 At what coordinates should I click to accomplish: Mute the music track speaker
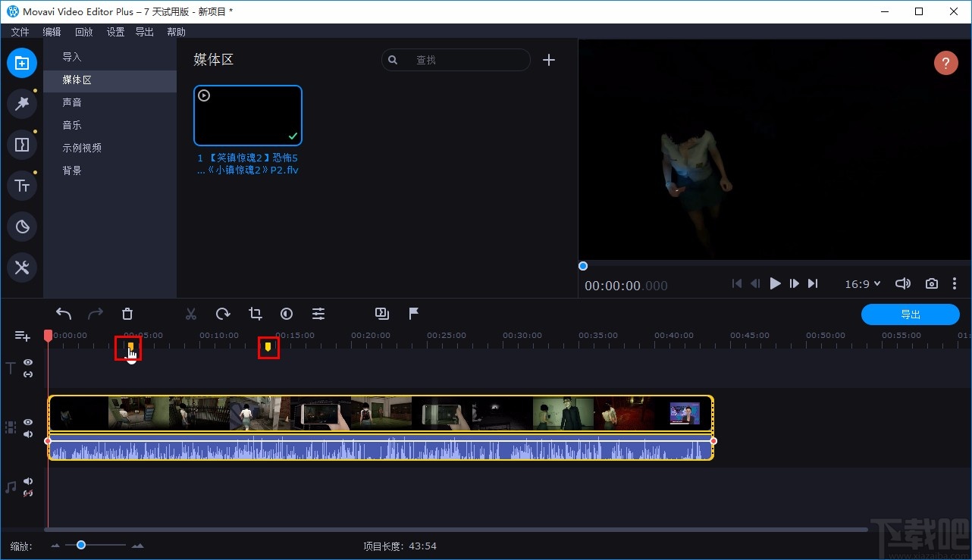pos(28,481)
